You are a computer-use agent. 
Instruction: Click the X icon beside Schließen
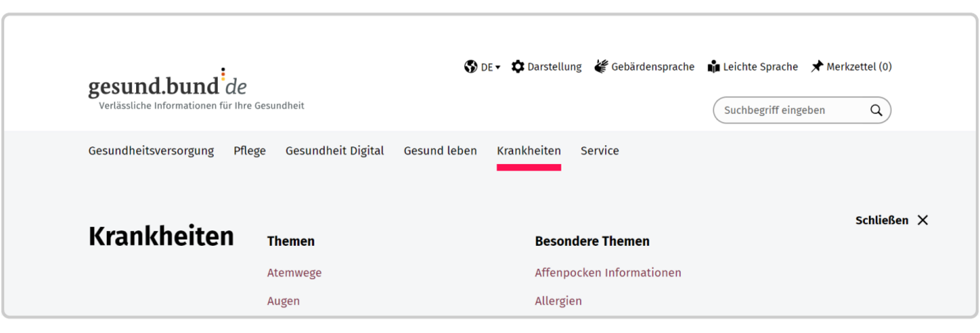point(922,220)
